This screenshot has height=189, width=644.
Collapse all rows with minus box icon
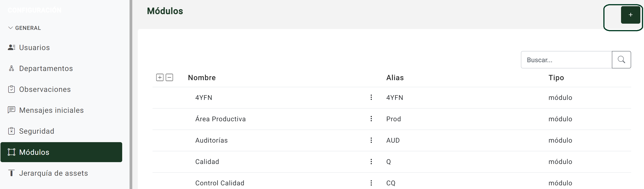tap(169, 77)
